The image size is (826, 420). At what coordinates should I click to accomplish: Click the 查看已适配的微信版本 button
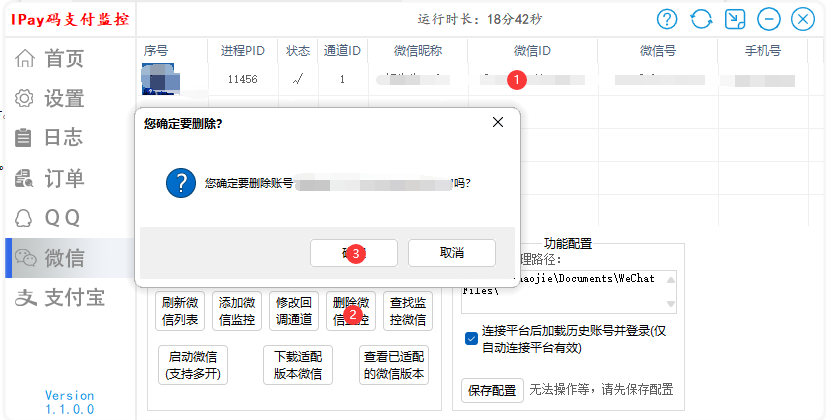(394, 365)
